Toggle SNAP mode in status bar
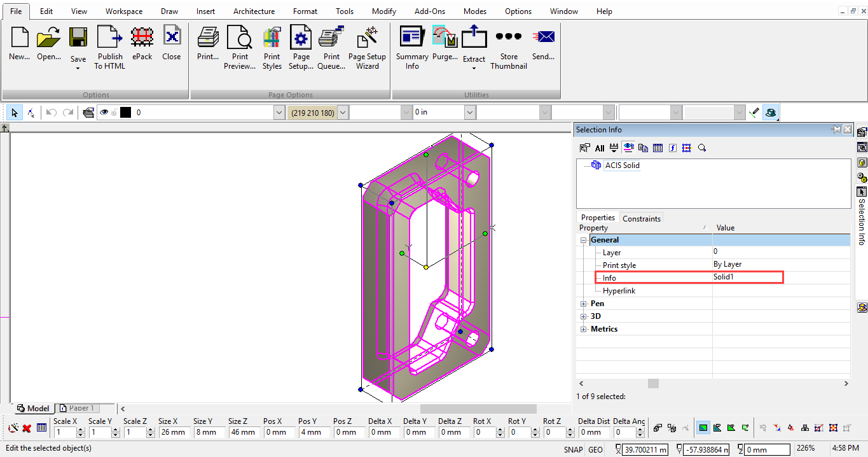Screen dimensions: 868x457 click(573, 449)
